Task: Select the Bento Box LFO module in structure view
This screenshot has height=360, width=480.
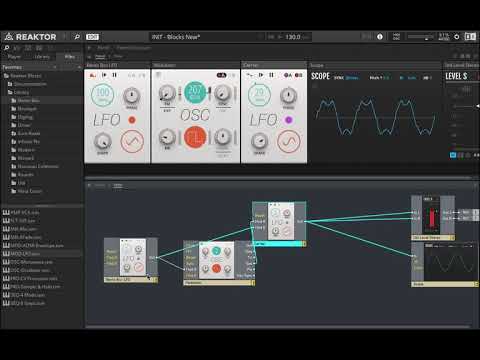Action: (x=131, y=260)
